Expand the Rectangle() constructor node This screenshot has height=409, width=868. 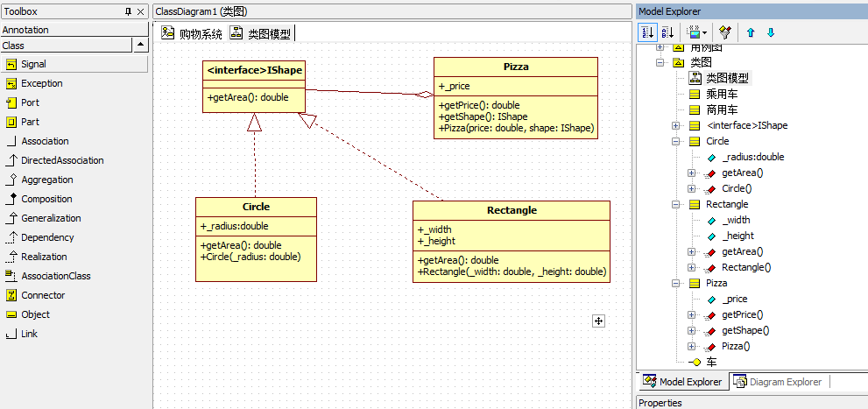pyautogui.click(x=691, y=267)
